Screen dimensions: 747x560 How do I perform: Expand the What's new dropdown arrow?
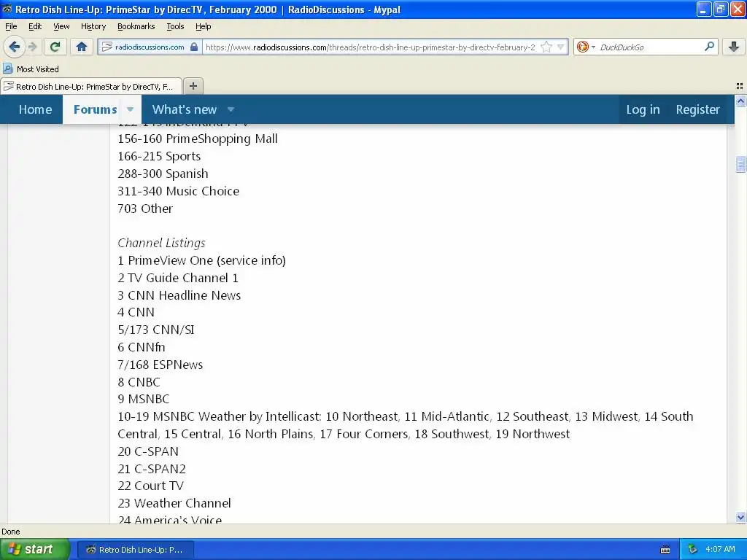(231, 109)
